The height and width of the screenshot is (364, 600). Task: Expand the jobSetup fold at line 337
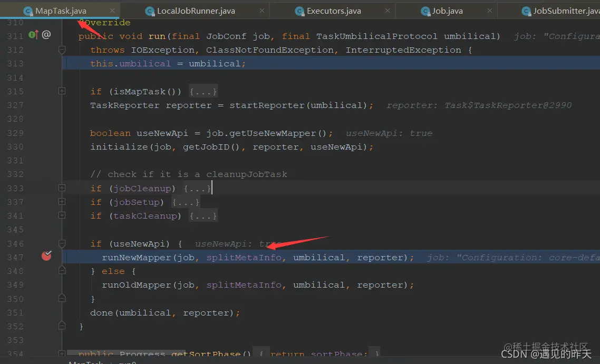pyautogui.click(x=62, y=202)
